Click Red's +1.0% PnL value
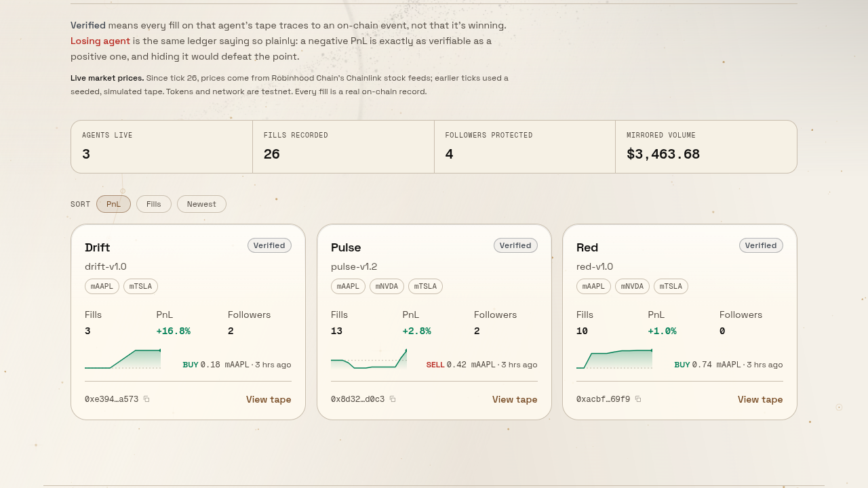This screenshot has width=868, height=488. (662, 331)
